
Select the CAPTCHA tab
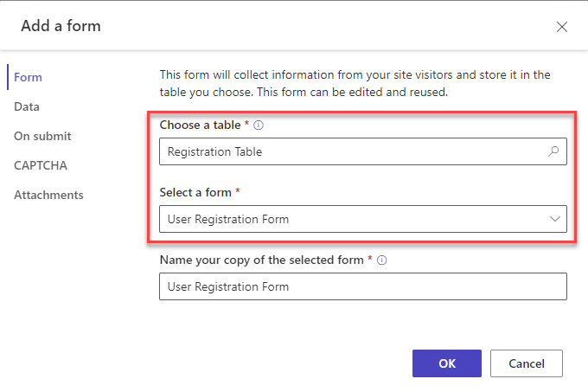[40, 165]
